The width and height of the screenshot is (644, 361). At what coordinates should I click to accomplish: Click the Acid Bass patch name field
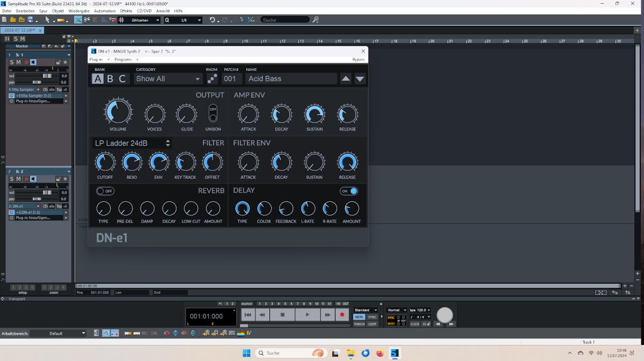291,78
